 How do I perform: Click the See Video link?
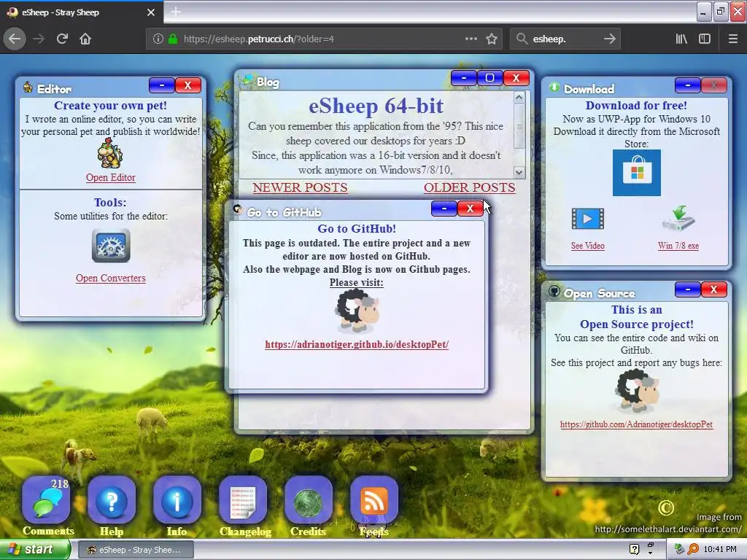(x=588, y=246)
